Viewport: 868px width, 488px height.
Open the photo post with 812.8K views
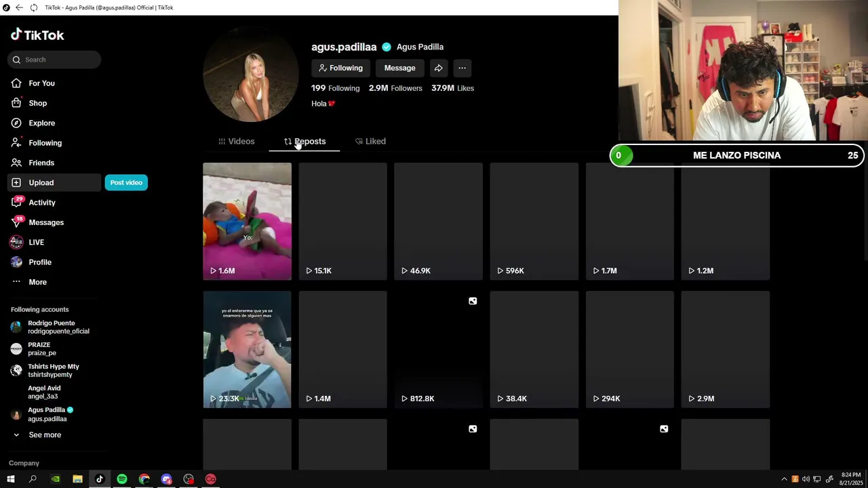tap(439, 350)
